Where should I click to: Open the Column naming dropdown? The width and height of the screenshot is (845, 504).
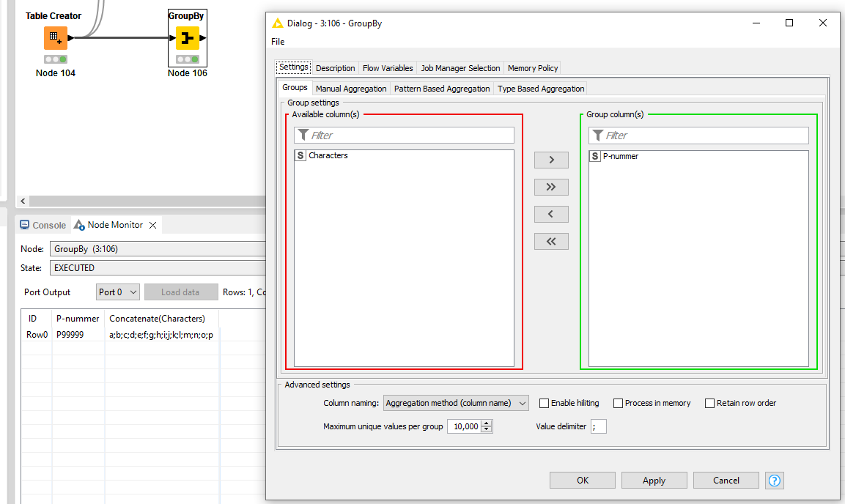tap(455, 403)
